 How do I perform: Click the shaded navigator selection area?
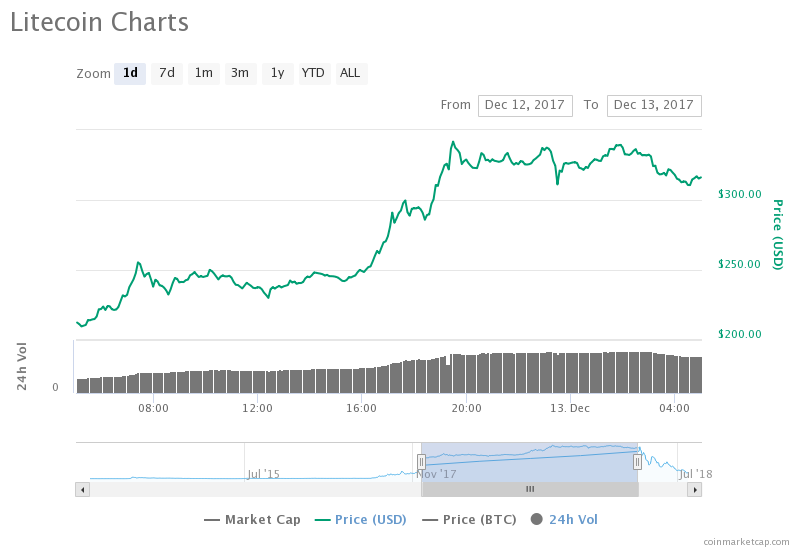[530, 461]
